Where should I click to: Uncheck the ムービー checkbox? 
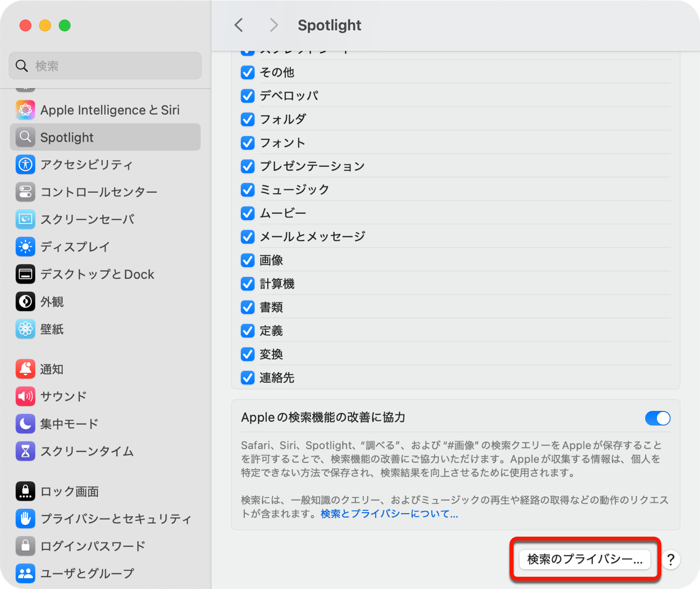click(248, 213)
